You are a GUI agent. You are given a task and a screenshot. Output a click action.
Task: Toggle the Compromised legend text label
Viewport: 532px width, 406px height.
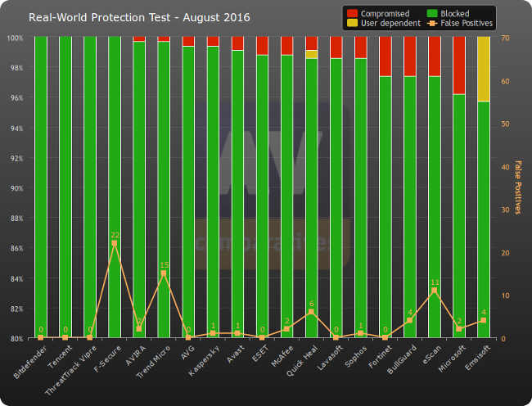[386, 12]
